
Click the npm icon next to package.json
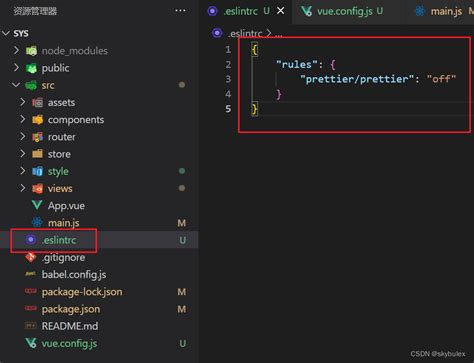[x=31, y=309]
